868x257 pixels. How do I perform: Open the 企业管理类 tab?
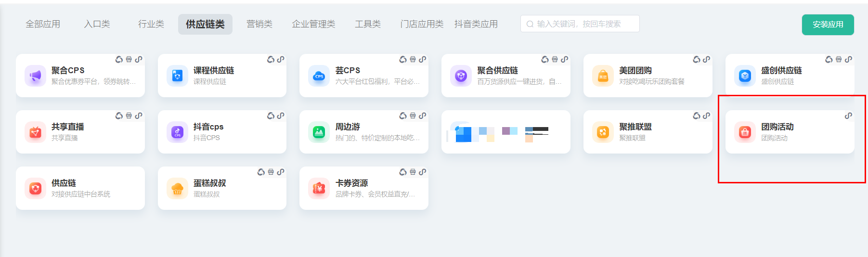click(x=313, y=24)
